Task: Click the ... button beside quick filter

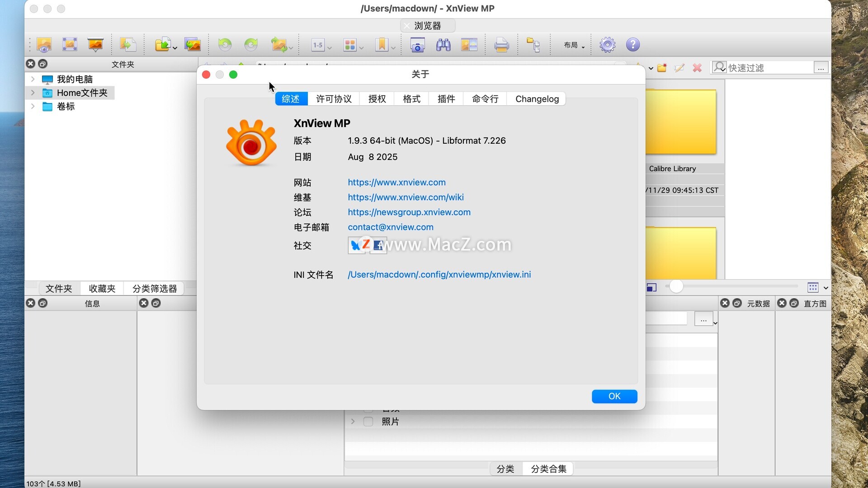Action: (x=821, y=68)
